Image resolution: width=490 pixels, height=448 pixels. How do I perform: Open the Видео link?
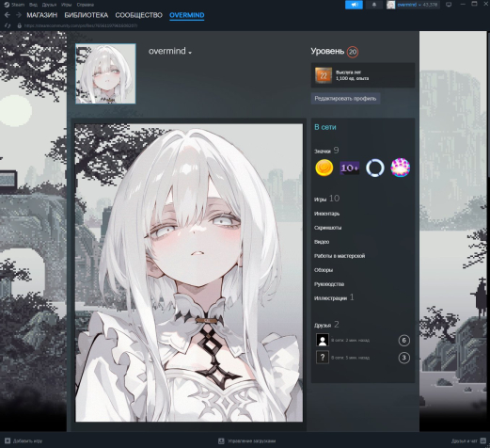[x=322, y=242]
